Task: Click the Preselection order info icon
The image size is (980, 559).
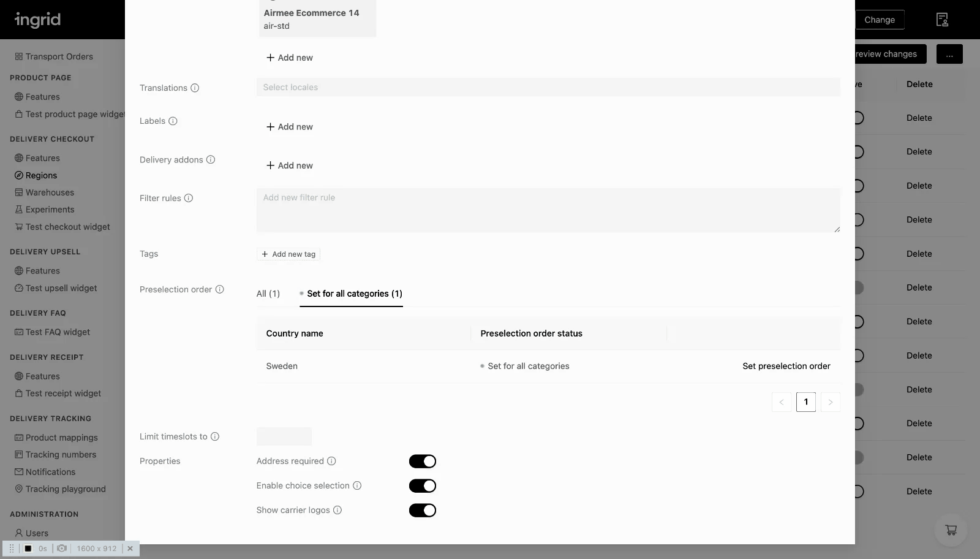Action: [220, 289]
